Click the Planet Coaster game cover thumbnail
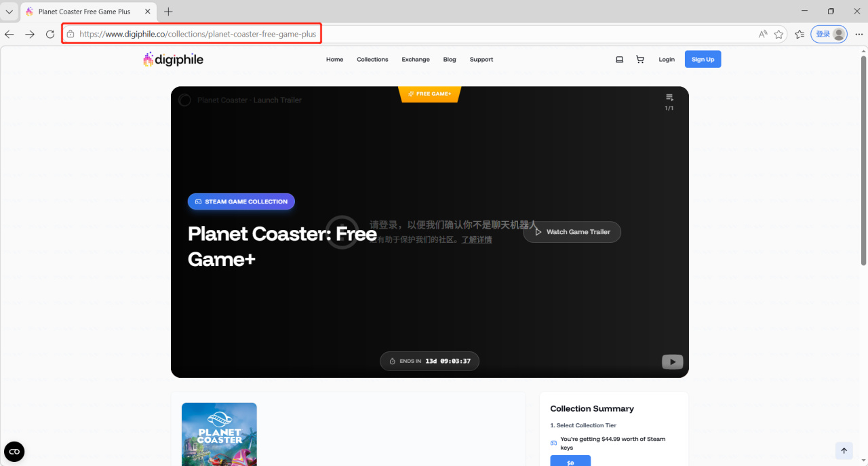 [219, 434]
